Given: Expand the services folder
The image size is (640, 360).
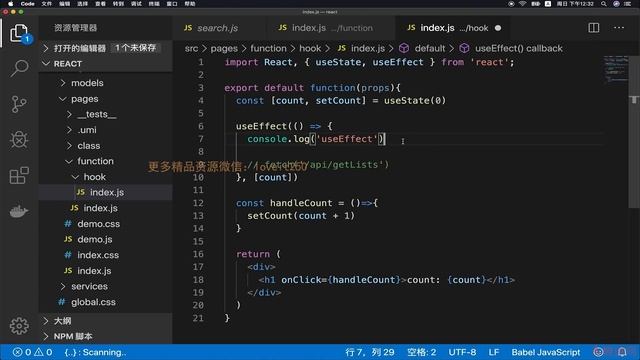Looking at the screenshot, I should (89, 286).
